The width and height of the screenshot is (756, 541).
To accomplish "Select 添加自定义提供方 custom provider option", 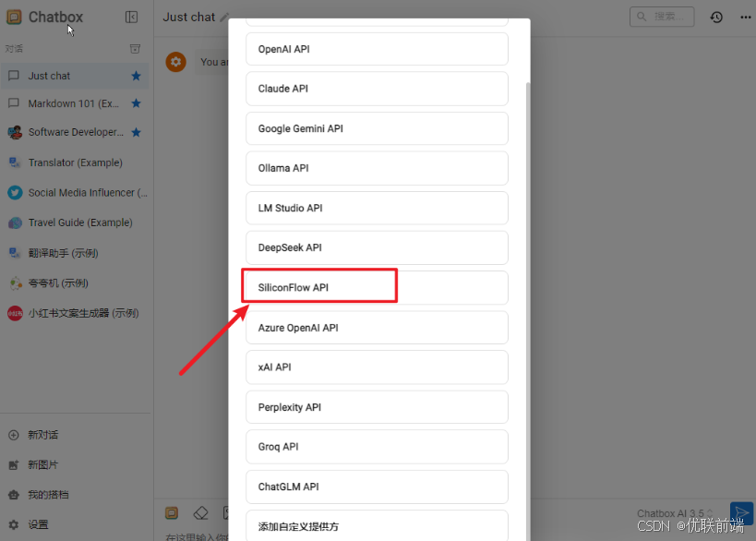I will click(x=377, y=525).
